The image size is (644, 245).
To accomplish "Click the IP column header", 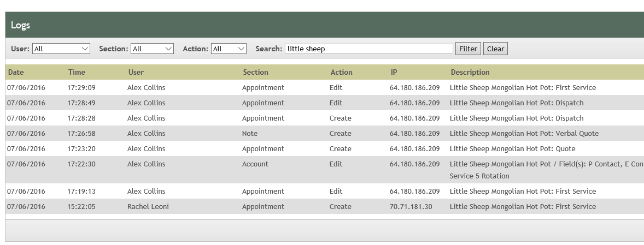I will pos(394,72).
